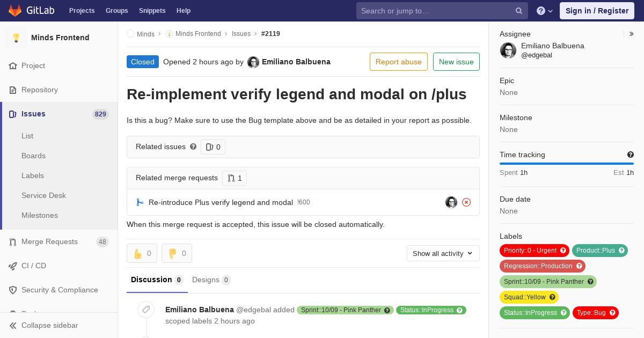644x338 pixels.
Task: Open the Show all activity dropdown
Action: click(443, 253)
